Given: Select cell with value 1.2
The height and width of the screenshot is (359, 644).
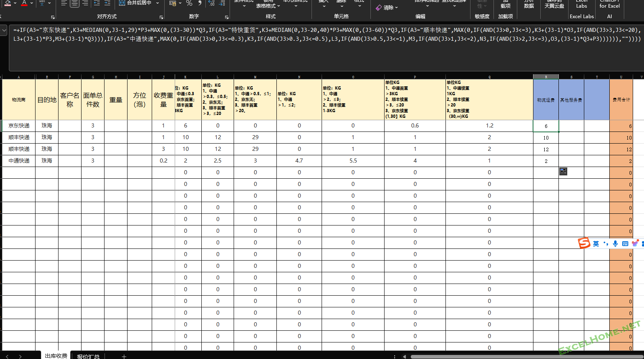Looking at the screenshot, I should (x=489, y=125).
